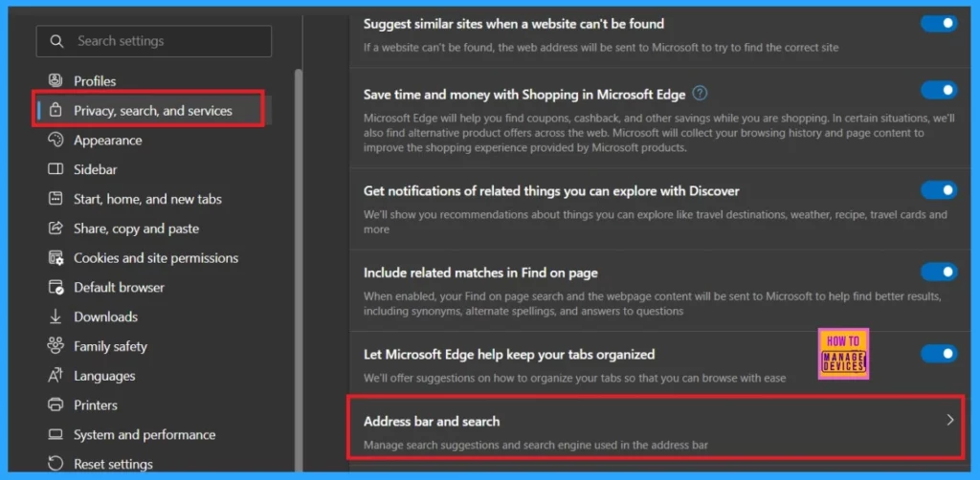Click the Share, copy and paste icon
The image size is (980, 480).
(x=56, y=228)
